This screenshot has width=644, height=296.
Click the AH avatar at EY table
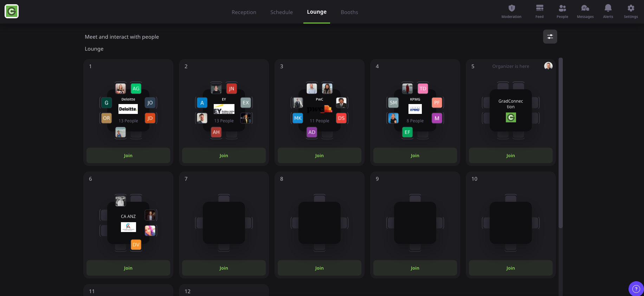click(216, 132)
